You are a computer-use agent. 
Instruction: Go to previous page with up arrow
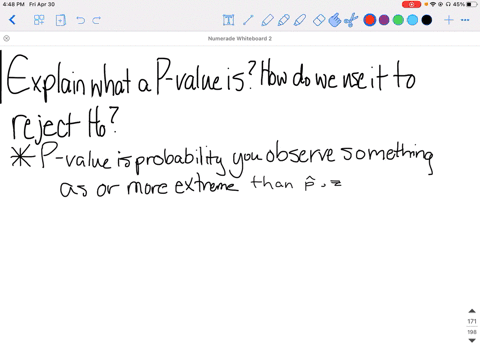click(x=472, y=311)
